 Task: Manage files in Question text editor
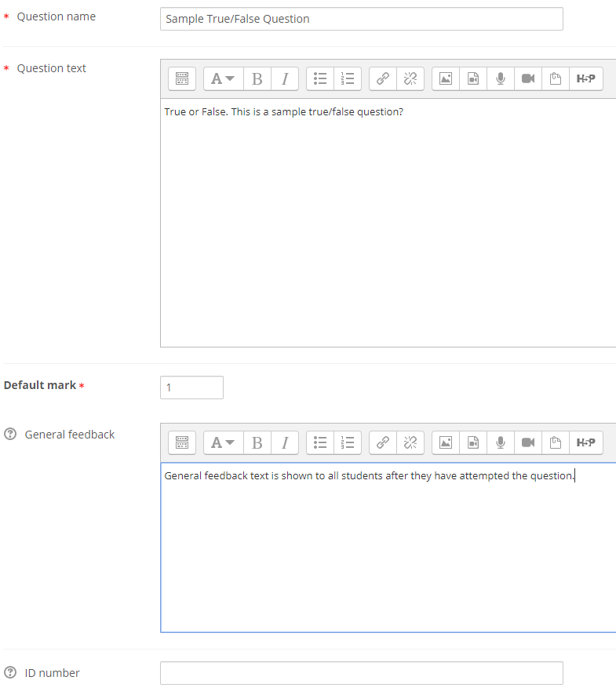click(x=556, y=79)
